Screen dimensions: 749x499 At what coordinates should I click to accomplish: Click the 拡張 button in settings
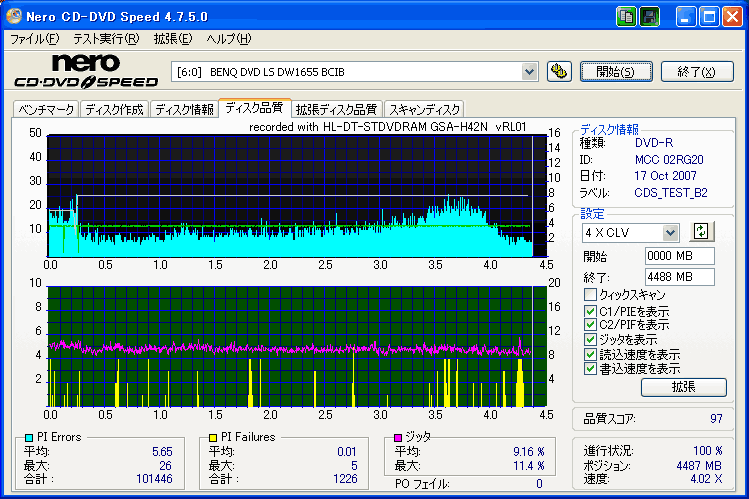click(x=684, y=387)
